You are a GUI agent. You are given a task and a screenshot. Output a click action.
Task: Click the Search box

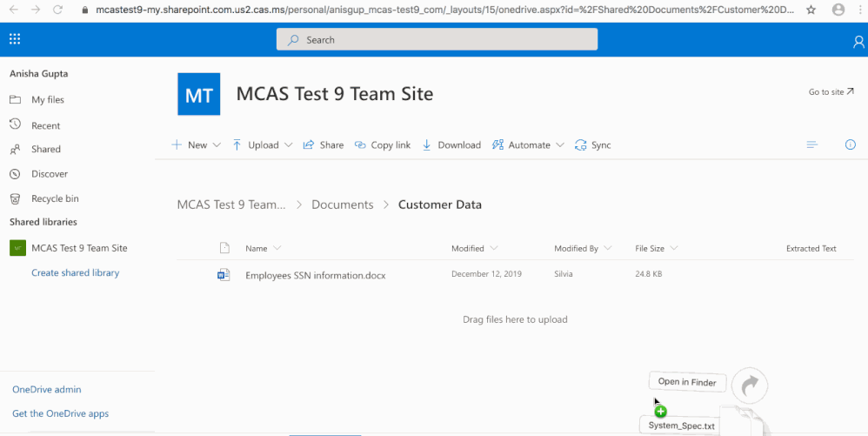click(x=437, y=40)
